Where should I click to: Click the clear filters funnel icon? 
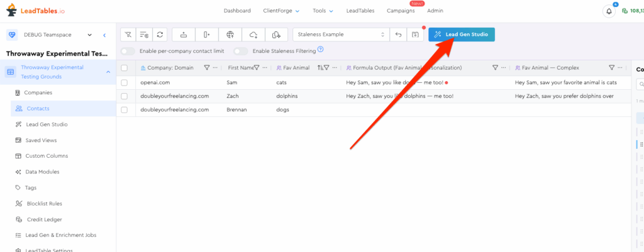128,35
